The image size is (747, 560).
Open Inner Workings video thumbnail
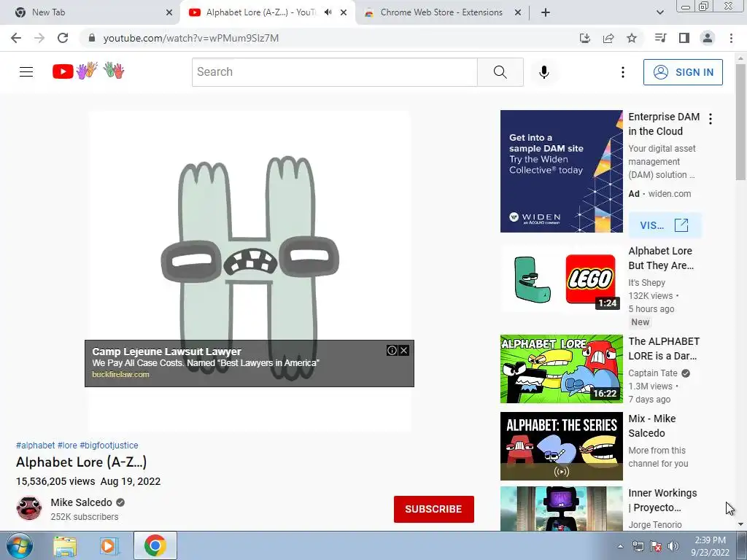point(561,508)
